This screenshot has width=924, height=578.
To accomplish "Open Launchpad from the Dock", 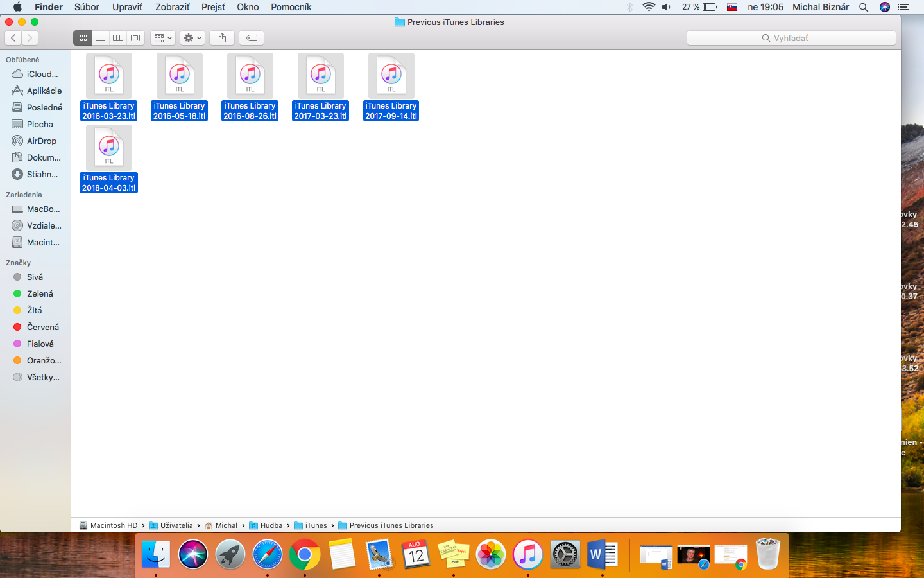I will click(x=230, y=554).
